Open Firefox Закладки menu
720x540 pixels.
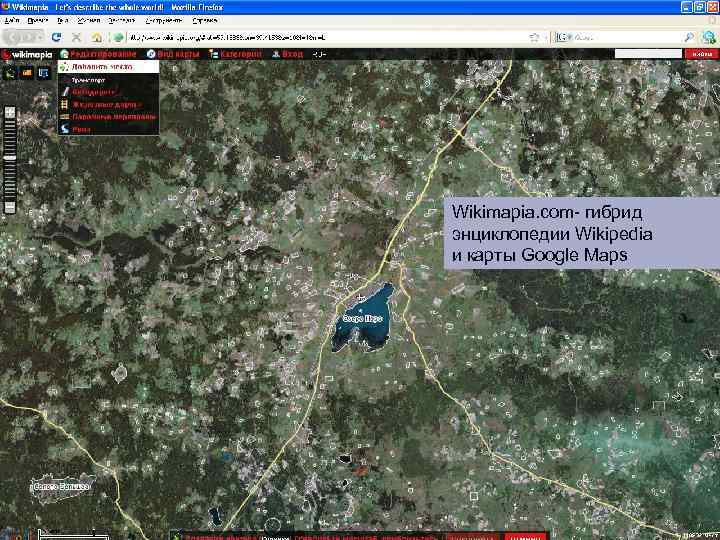pos(122,21)
